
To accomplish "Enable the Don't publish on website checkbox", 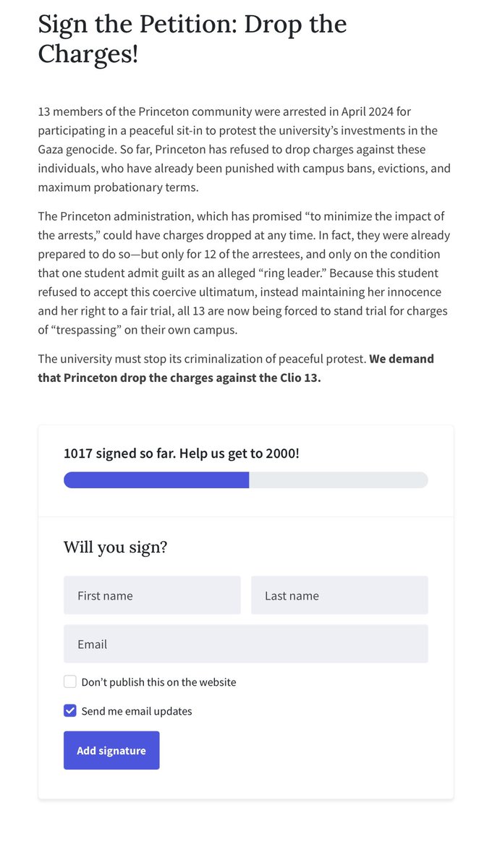I will pyautogui.click(x=70, y=681).
